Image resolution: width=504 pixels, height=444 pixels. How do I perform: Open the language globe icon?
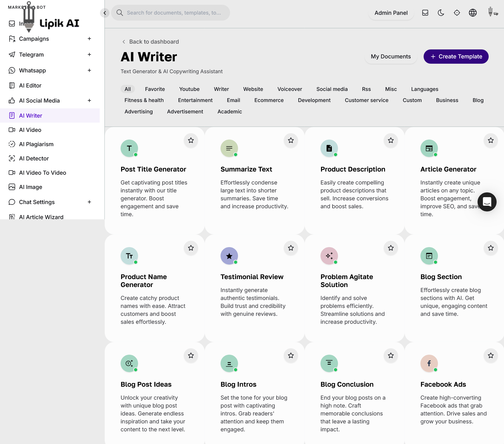pos(473,13)
